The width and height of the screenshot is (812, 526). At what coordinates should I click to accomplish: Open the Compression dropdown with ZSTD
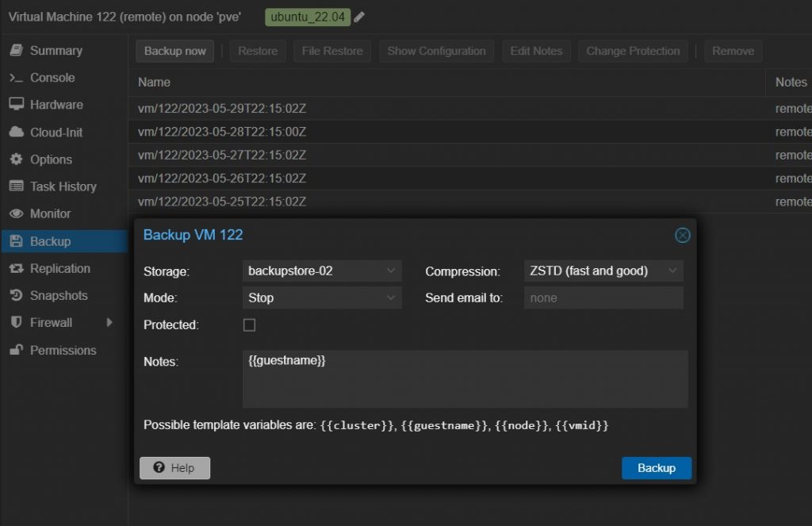(603, 271)
